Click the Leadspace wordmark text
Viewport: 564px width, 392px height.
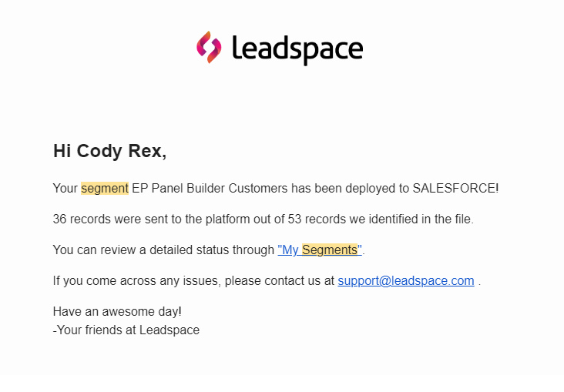tap(297, 49)
